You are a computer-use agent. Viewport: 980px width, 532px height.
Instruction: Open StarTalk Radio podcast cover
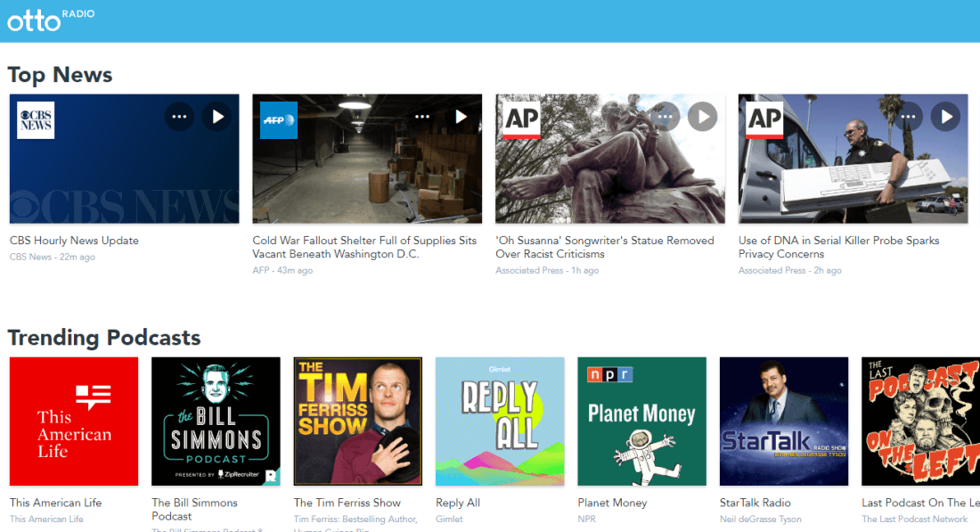[x=784, y=422]
